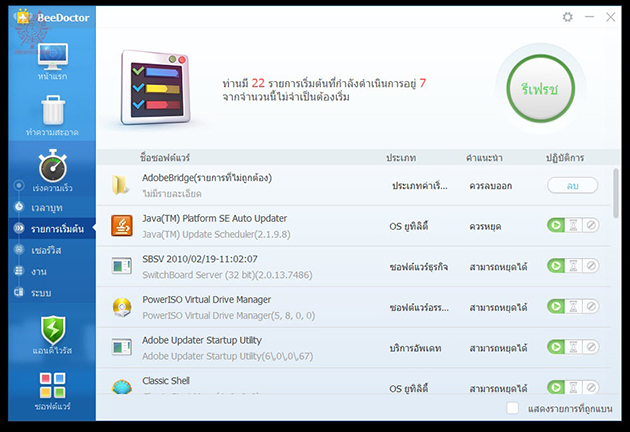Click the คำแนะนำ column header
This screenshot has height=432, width=630.
484,158
